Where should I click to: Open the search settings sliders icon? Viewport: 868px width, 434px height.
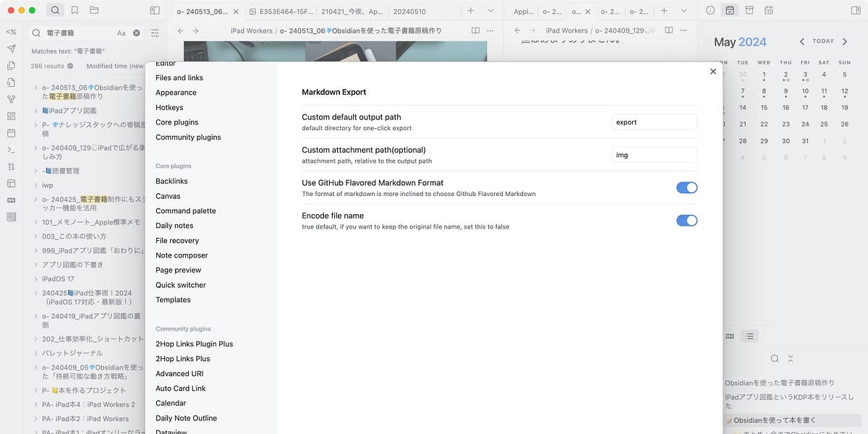coord(155,33)
